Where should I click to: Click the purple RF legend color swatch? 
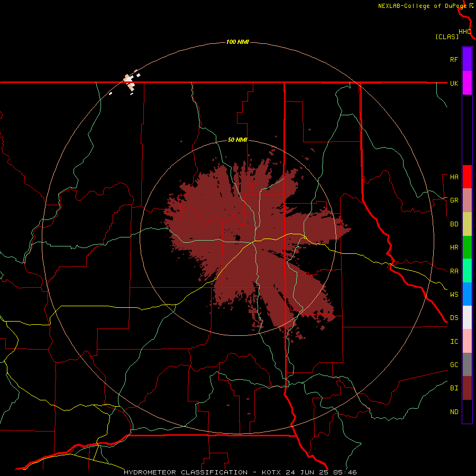point(467,59)
